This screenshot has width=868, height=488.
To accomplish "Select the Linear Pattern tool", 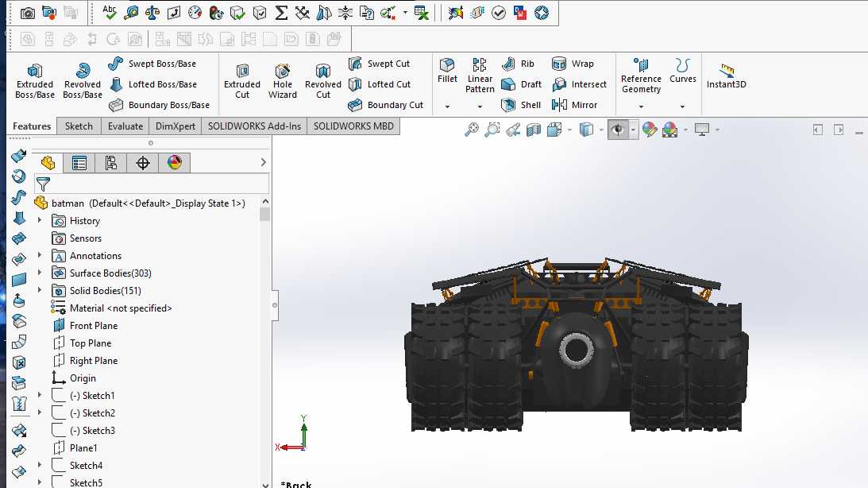I will [480, 76].
